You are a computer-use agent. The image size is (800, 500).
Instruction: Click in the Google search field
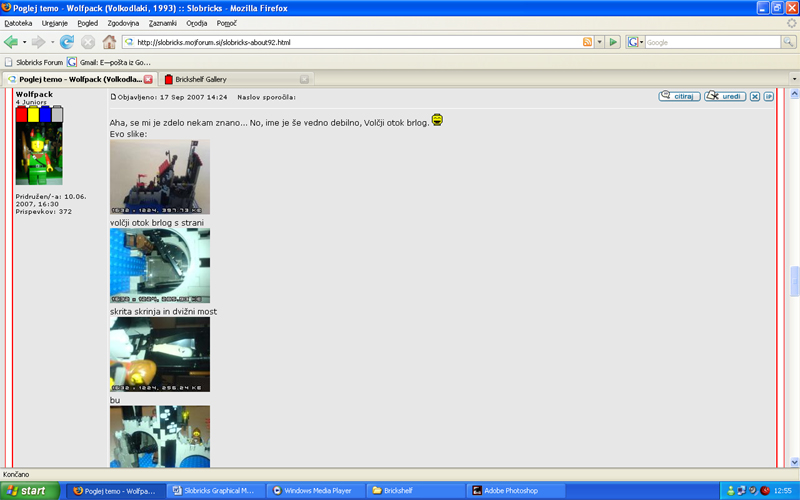point(712,42)
